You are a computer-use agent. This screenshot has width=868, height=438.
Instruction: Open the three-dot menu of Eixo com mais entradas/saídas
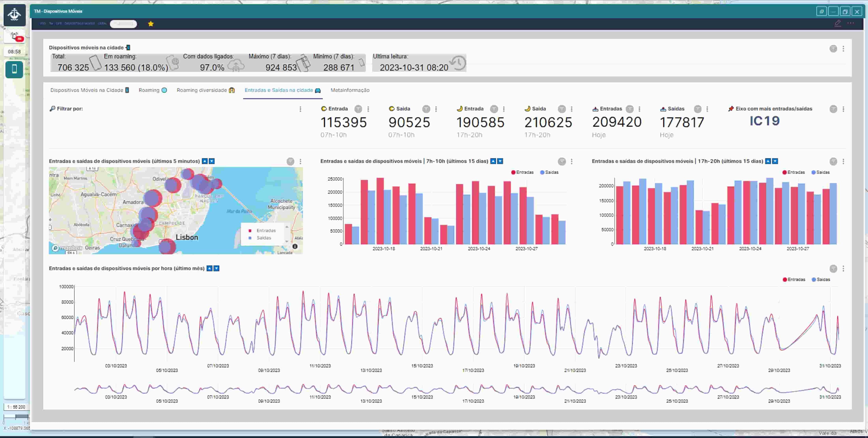click(x=843, y=109)
